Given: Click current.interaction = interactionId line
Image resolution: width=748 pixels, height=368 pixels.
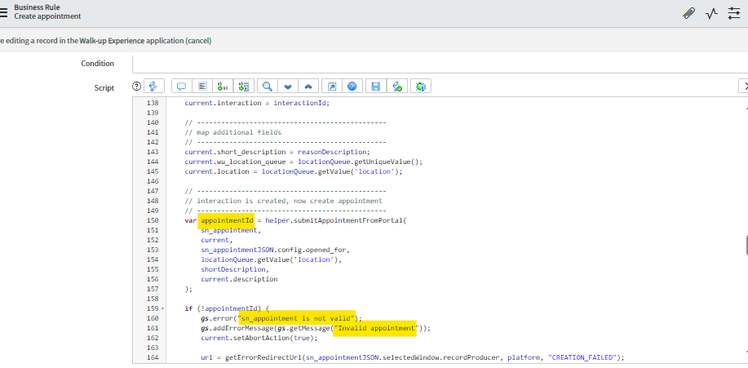Looking at the screenshot, I should click(257, 103).
